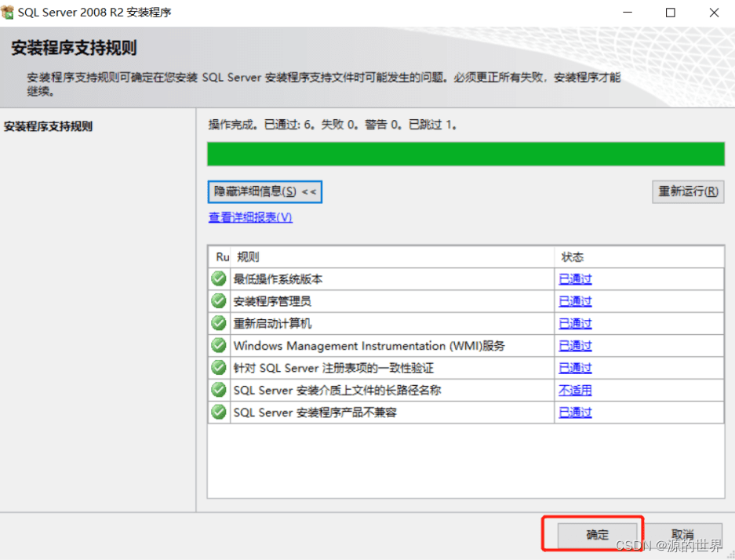735x560 pixels.
Task: Open 已通过 status link for 最低操作系统版本
Action: (575, 279)
